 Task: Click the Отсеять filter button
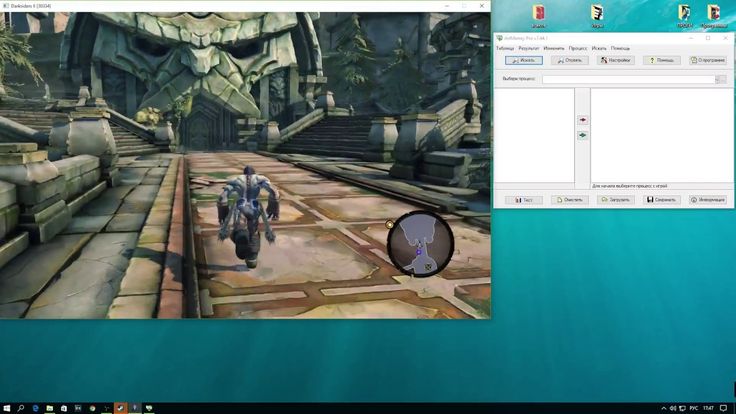(570, 60)
